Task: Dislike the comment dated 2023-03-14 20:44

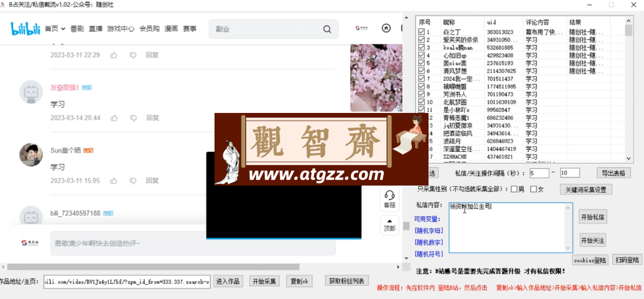Action: click(133, 118)
